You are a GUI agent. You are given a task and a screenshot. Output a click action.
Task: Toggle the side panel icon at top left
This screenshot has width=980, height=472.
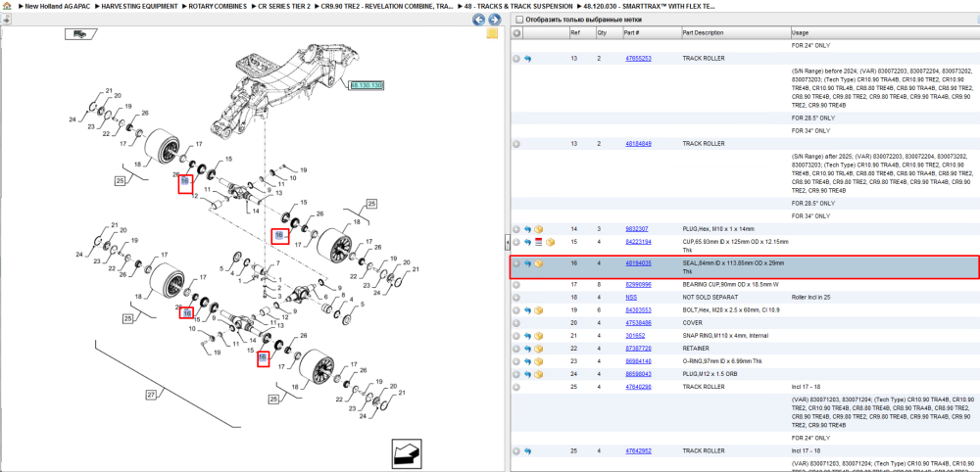(x=5, y=20)
